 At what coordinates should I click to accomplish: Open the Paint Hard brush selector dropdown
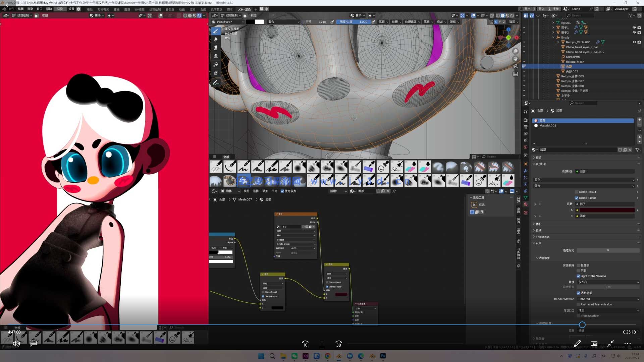click(x=228, y=22)
